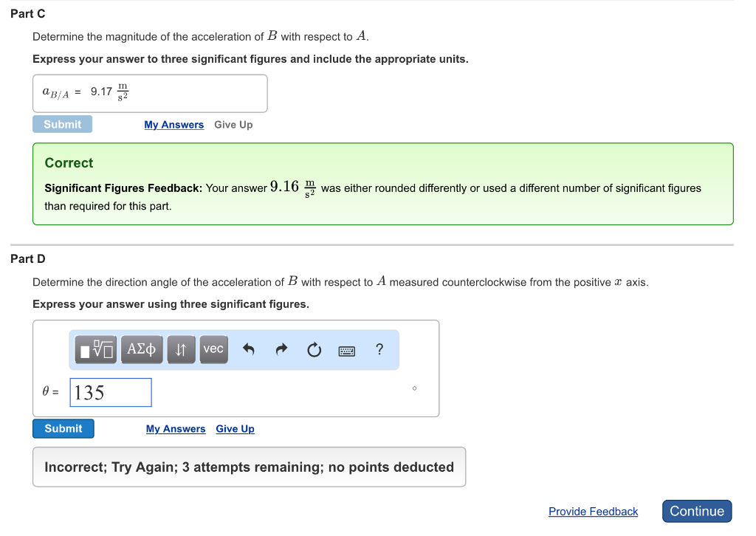
Task: Click the Part C Submit button
Action: tap(63, 125)
